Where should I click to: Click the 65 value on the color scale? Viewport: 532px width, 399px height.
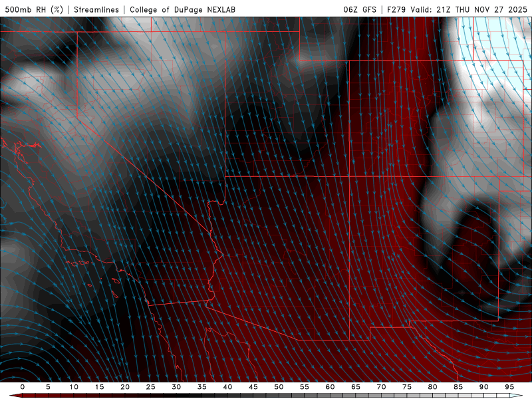click(x=356, y=387)
